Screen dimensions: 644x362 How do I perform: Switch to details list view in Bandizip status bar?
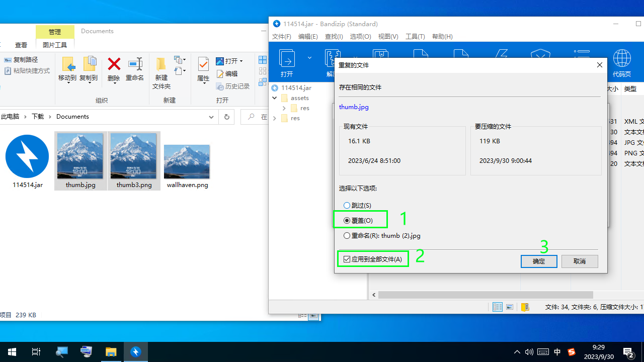tap(498, 307)
